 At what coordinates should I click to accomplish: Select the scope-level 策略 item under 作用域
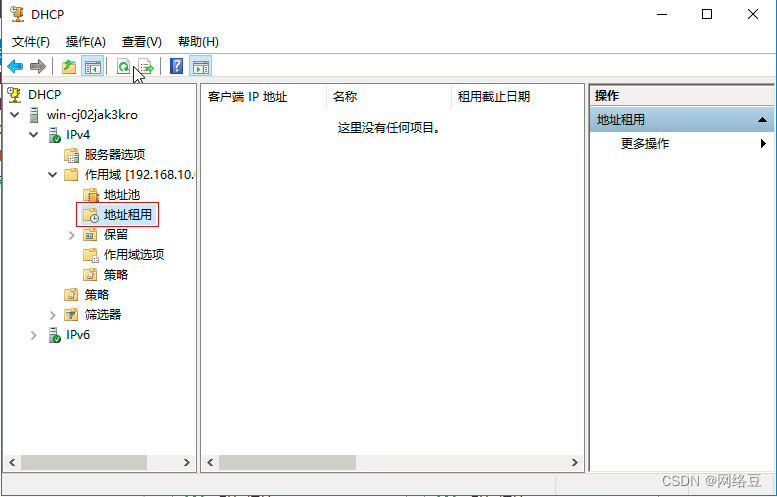pyautogui.click(x=115, y=275)
